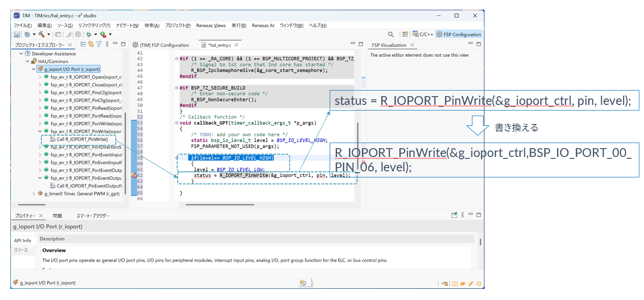This screenshot has width=644, height=300.
Task: Close the プロパティー tab
Action: (41, 216)
